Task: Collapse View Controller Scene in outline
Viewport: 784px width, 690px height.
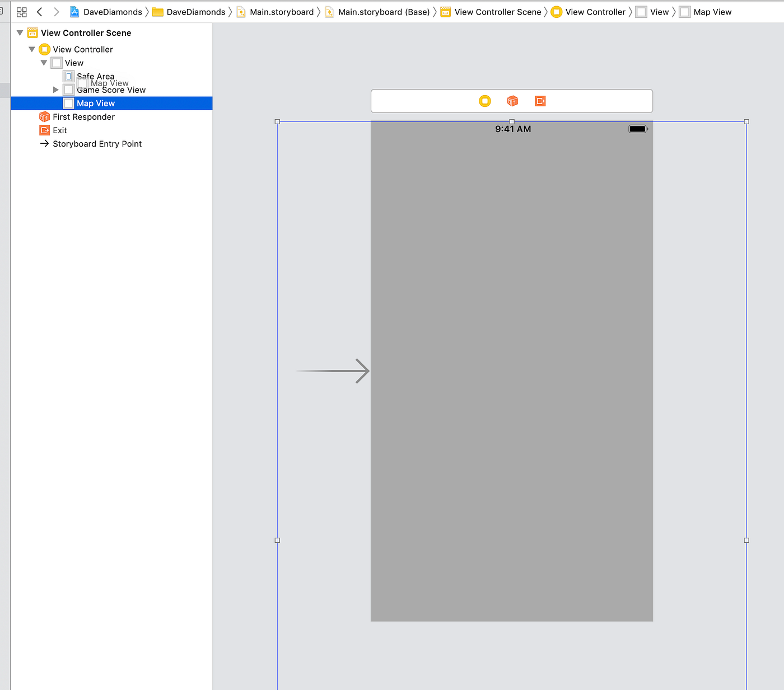Action: [20, 33]
